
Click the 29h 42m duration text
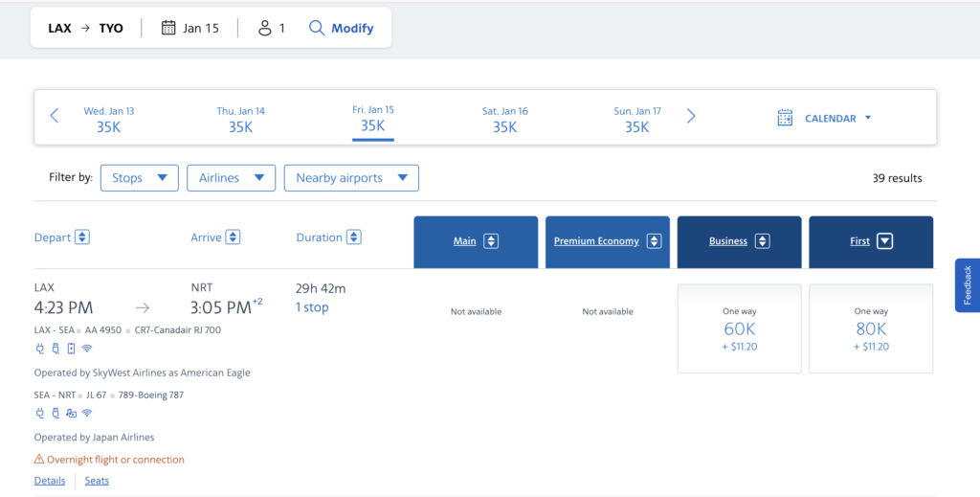point(321,288)
